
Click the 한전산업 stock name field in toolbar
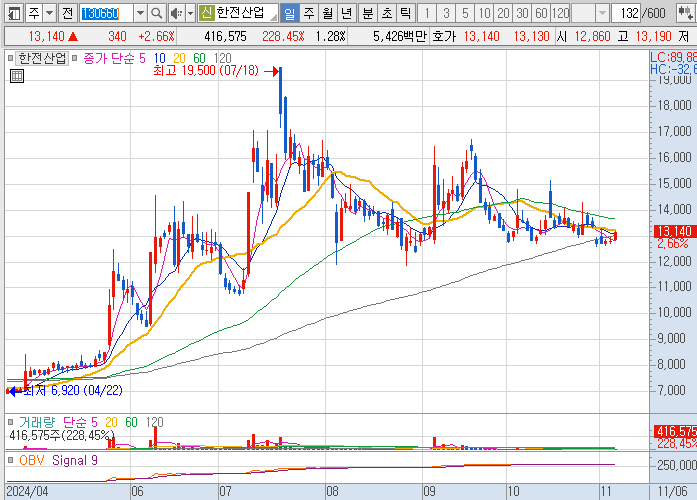click(238, 13)
